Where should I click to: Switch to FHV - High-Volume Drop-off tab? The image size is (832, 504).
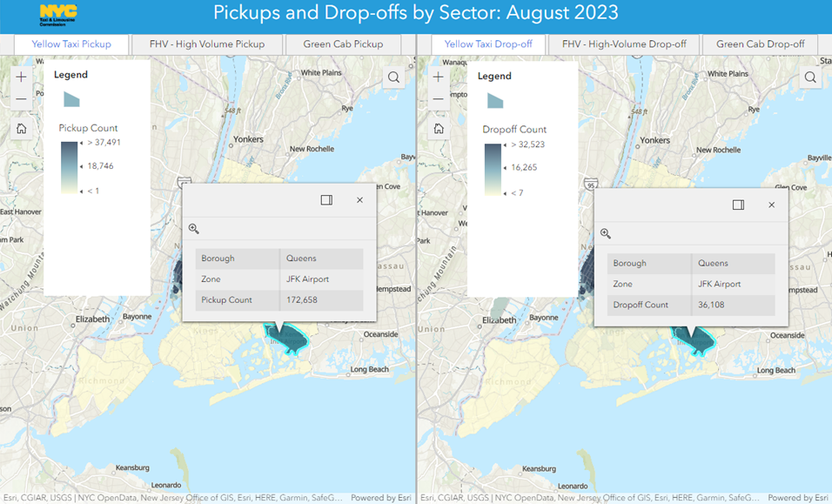point(625,44)
